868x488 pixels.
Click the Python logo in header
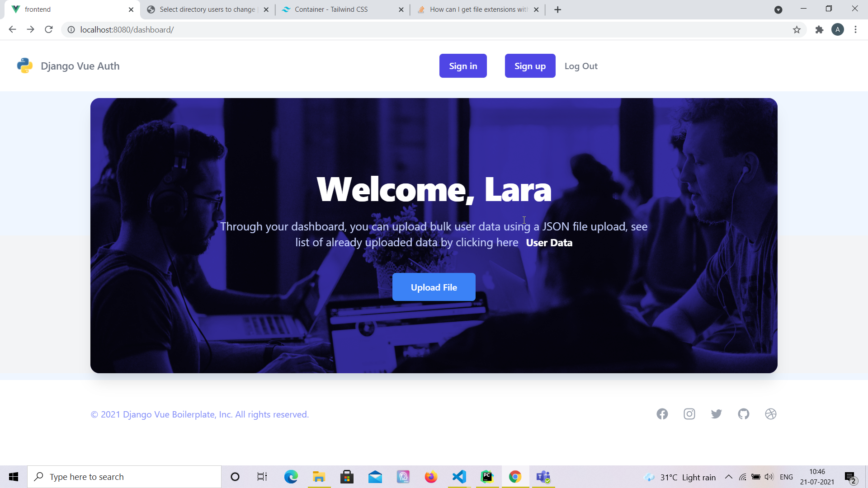(x=25, y=66)
